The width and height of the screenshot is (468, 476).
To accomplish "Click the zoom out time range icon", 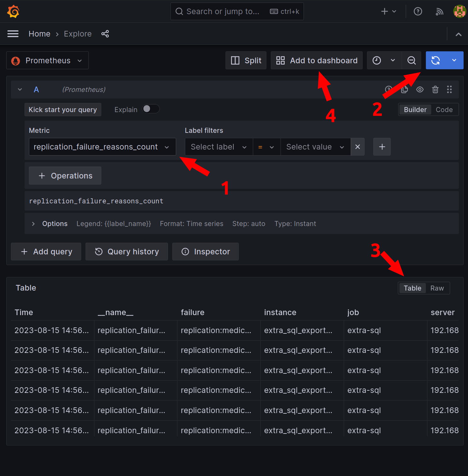I will pos(411,60).
